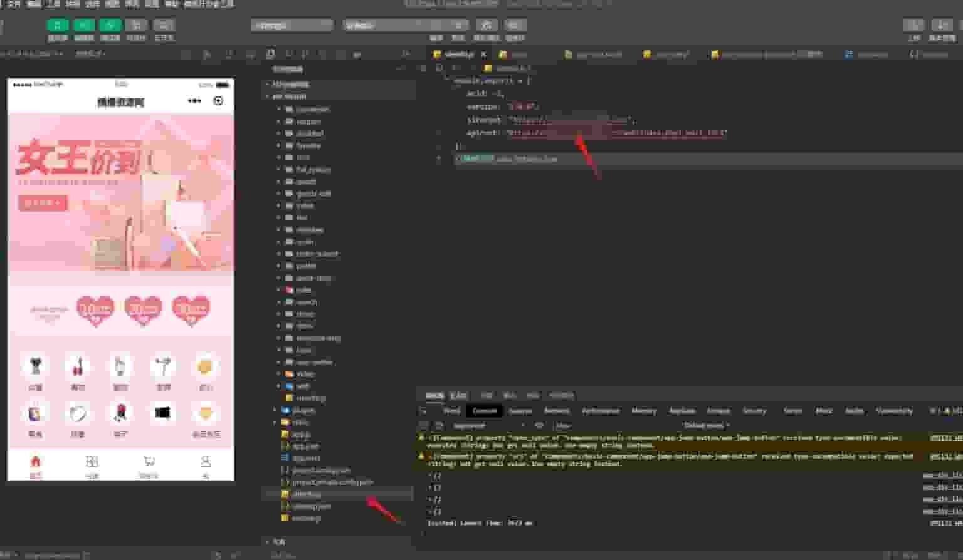The image size is (963, 560).
Task: Open the Default levels dropdown
Action: pos(707,426)
